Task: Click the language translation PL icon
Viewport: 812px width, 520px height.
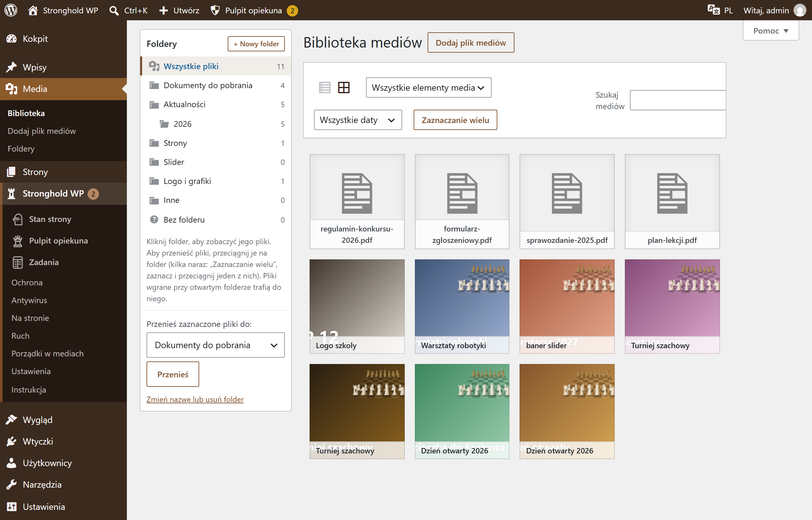Action: coord(714,10)
